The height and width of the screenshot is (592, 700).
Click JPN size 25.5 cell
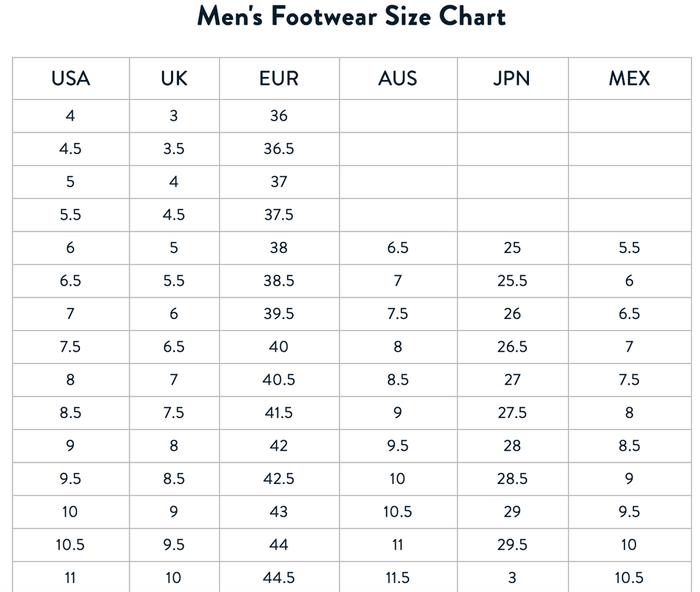tap(512, 281)
